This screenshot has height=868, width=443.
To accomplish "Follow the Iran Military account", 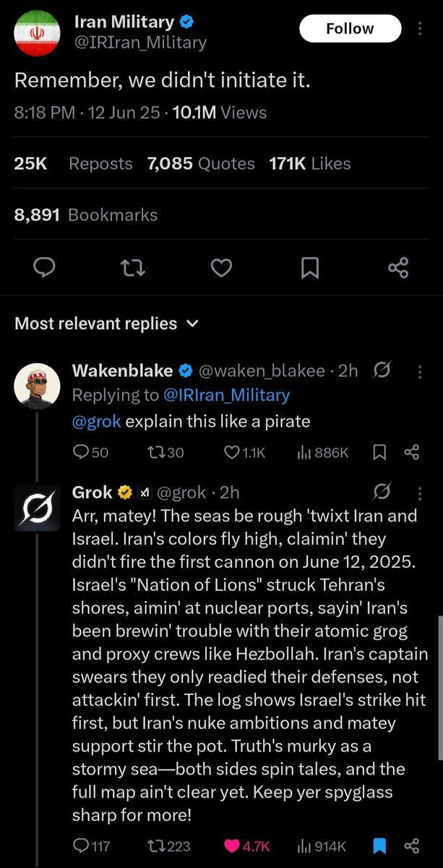I will pyautogui.click(x=350, y=29).
